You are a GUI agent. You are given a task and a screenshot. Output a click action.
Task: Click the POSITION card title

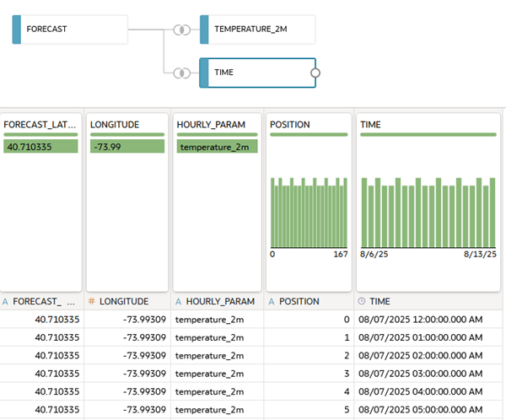coord(290,125)
